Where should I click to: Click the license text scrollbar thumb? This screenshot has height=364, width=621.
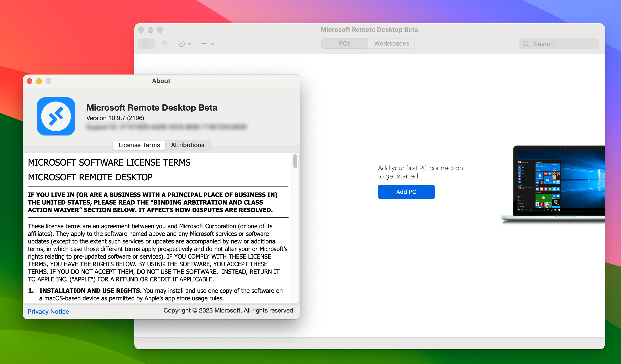tap(295, 161)
